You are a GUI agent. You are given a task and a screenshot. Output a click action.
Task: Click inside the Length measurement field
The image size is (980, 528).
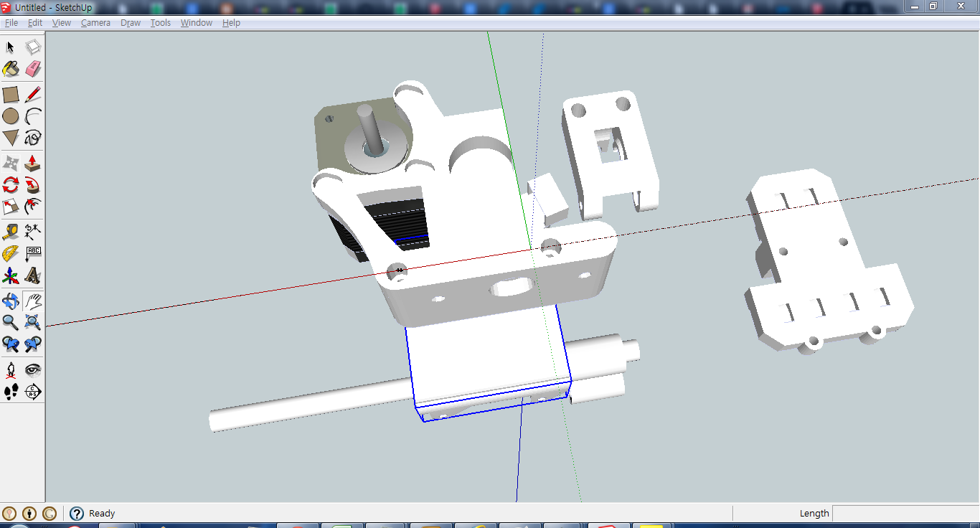904,513
